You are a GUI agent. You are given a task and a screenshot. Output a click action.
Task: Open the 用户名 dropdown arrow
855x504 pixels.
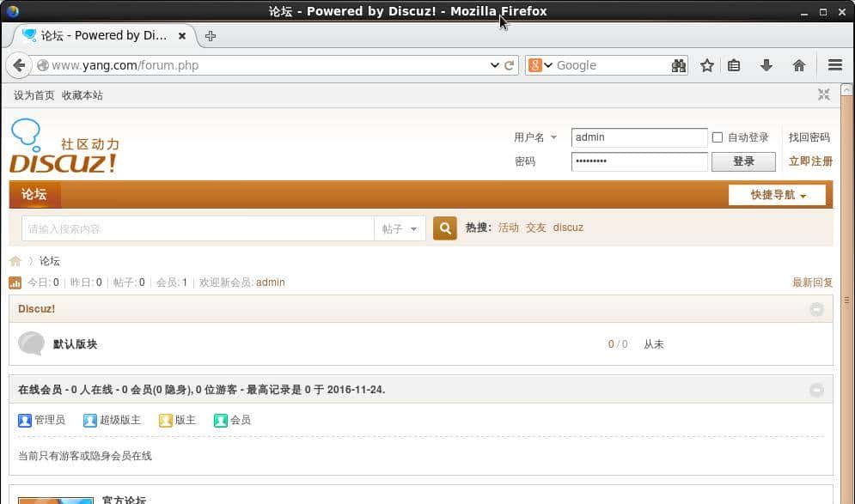click(x=555, y=137)
